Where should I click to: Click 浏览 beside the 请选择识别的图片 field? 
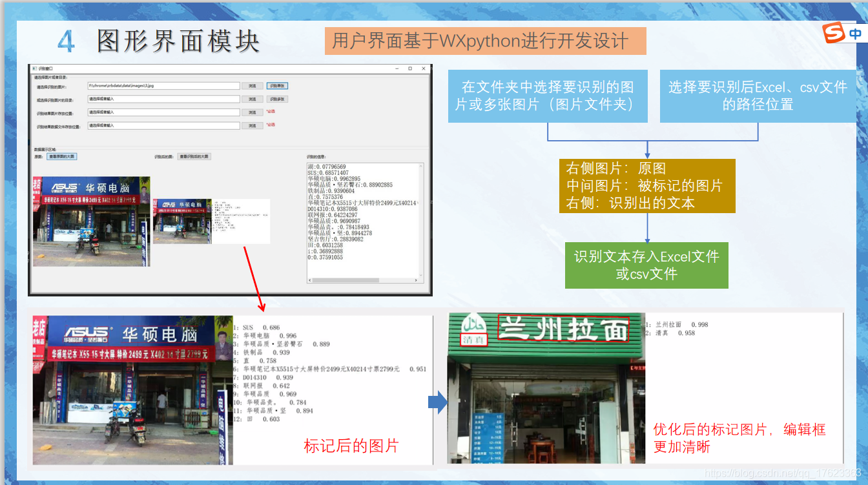pos(253,86)
